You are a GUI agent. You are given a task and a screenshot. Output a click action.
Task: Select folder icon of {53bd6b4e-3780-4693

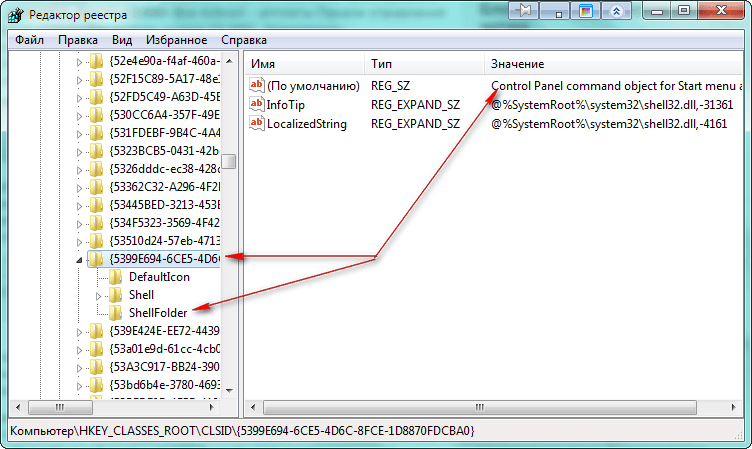[96, 385]
